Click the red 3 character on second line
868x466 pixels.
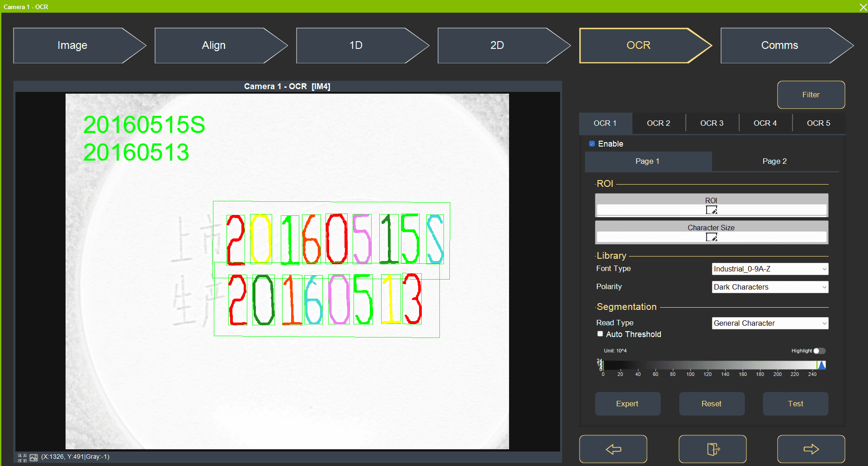(412, 299)
